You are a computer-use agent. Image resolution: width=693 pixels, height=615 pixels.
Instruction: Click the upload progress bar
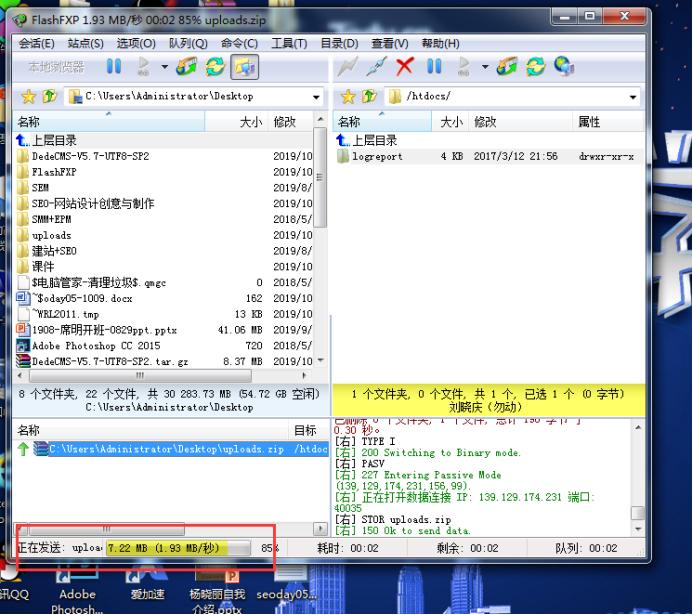[178, 548]
